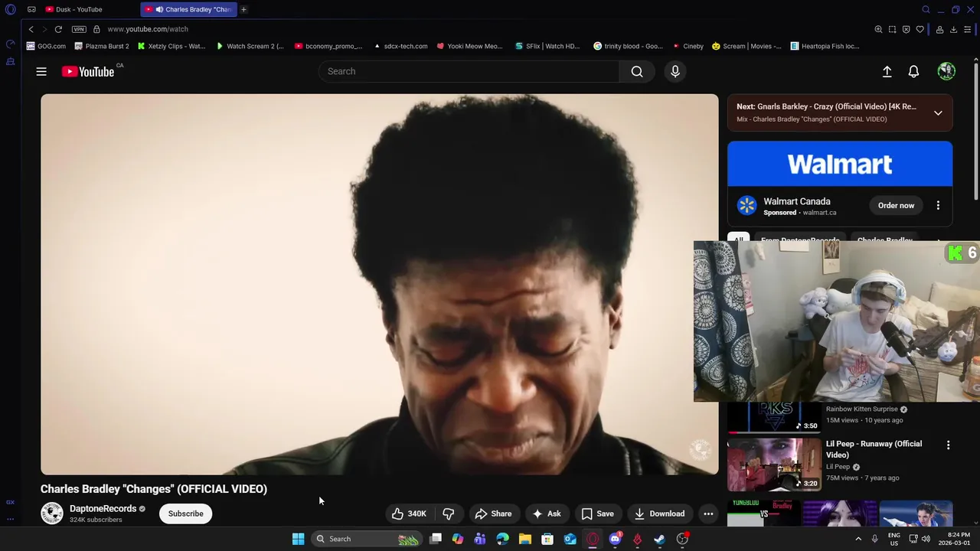Add page to bookmarks heart icon
The height and width of the screenshot is (551, 980).
click(920, 29)
